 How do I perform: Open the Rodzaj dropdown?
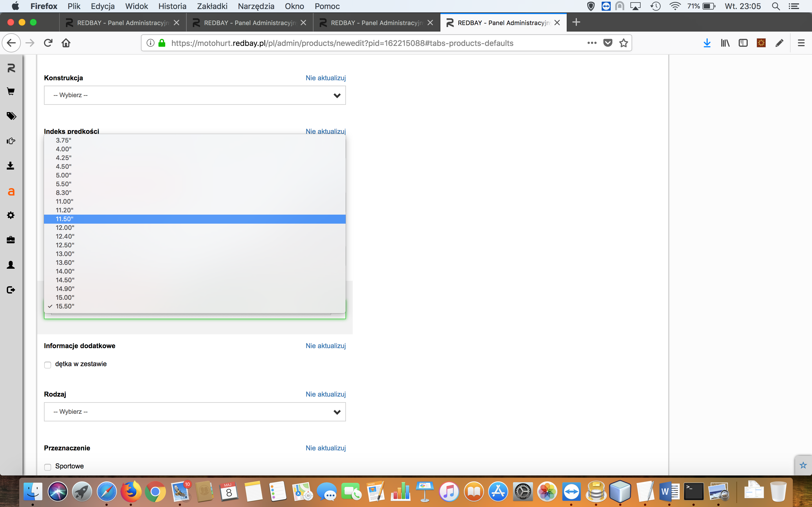195,412
